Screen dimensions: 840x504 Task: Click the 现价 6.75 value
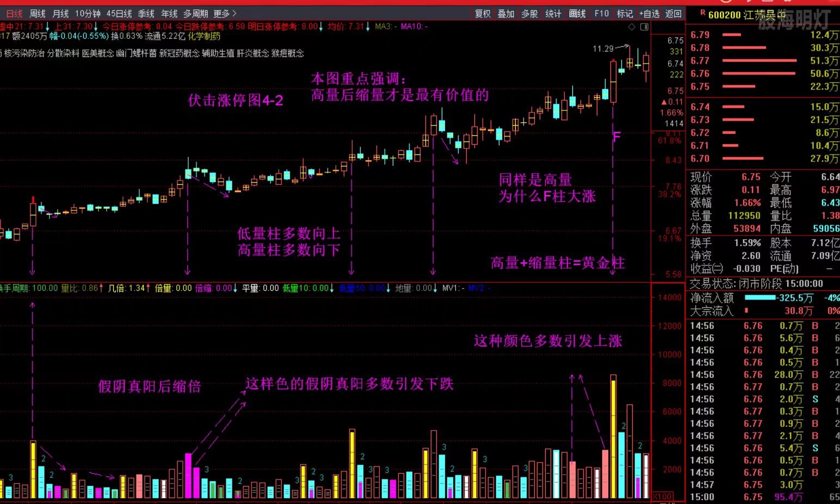pyautogui.click(x=751, y=177)
